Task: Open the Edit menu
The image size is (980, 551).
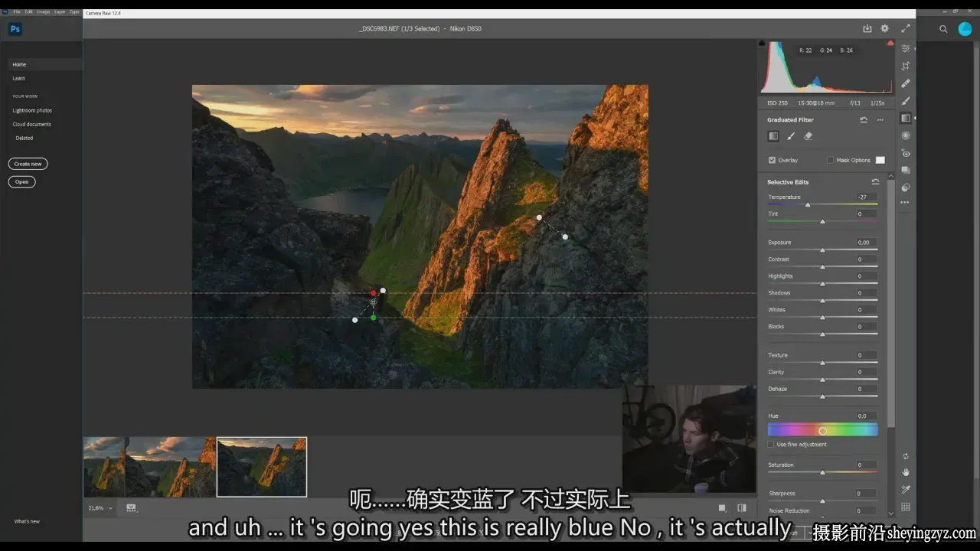Action: [28, 12]
